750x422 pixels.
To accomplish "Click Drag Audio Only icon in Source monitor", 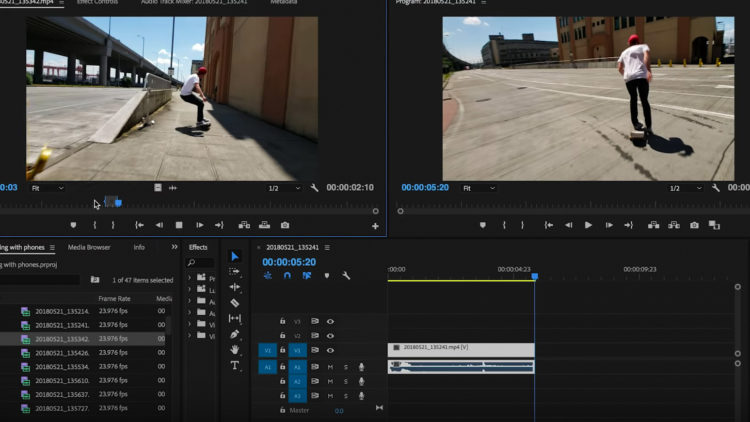I will 173,188.
